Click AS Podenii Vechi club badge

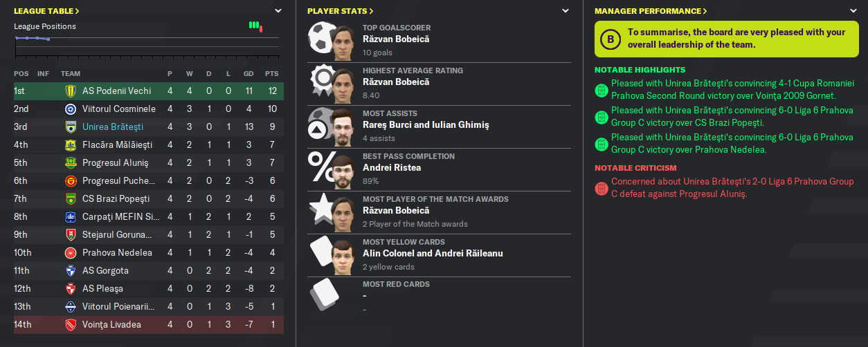coord(71,91)
